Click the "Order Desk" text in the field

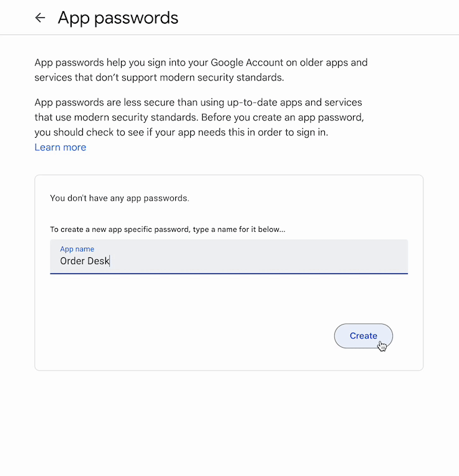pyautogui.click(x=84, y=261)
